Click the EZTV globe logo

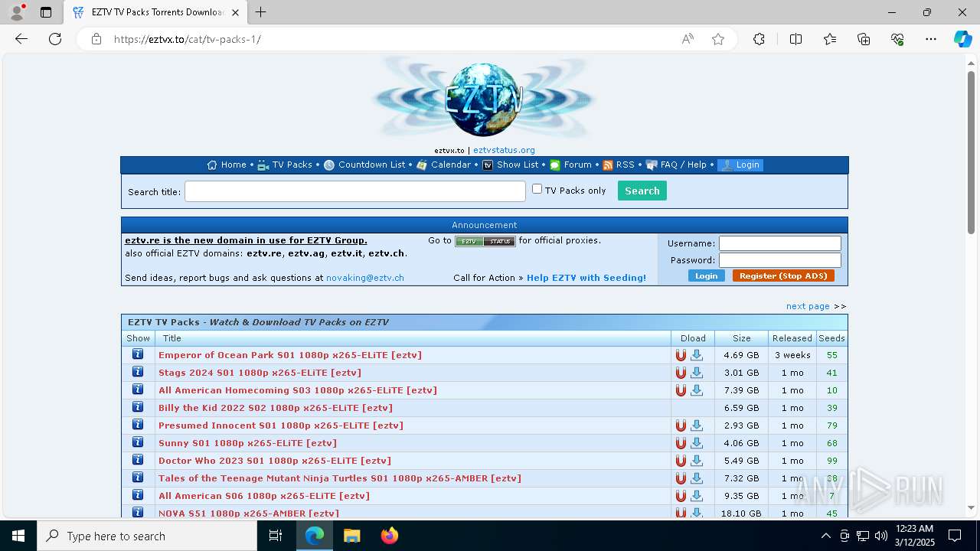coord(484,99)
